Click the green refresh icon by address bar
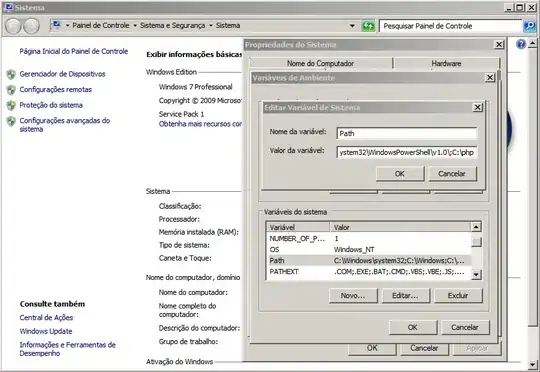The image size is (540, 372). (x=368, y=26)
